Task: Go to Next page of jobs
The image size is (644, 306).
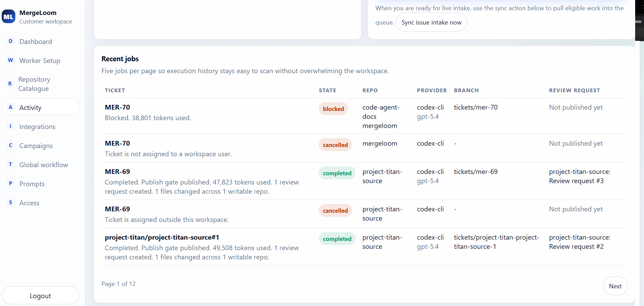Action: [x=615, y=286]
